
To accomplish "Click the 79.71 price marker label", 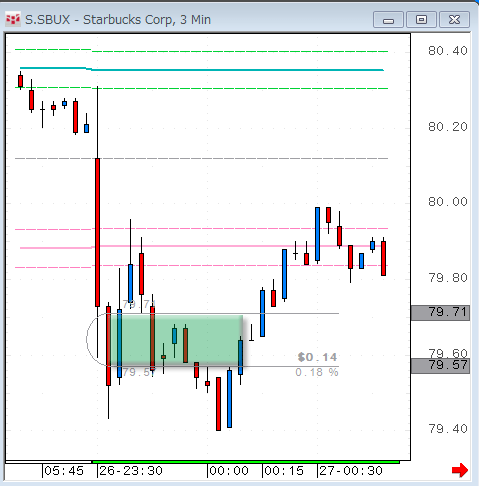I will coord(440,313).
